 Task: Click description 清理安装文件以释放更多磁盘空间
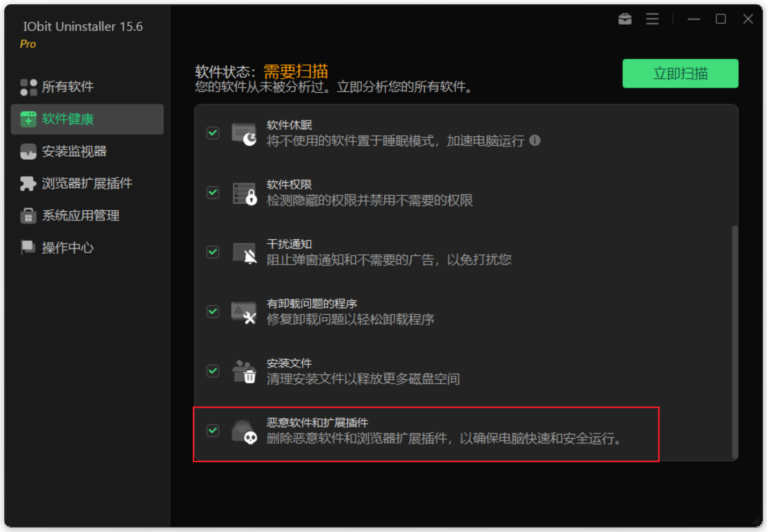(x=363, y=379)
